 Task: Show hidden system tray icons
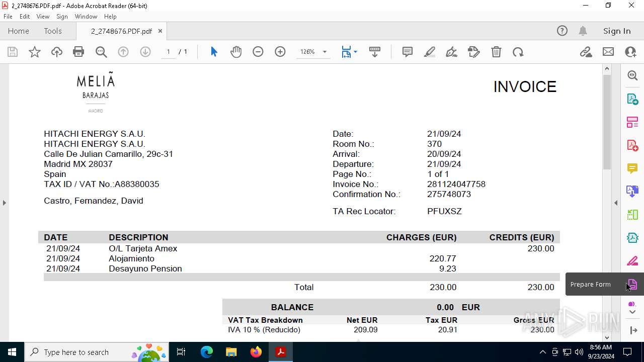pyautogui.click(x=542, y=352)
